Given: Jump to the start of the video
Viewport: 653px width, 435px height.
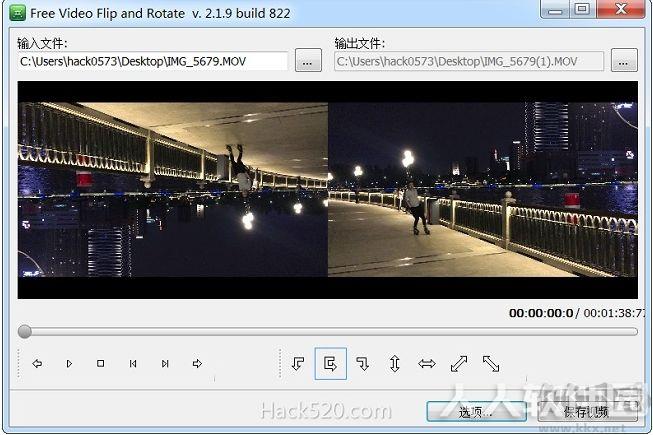Looking at the screenshot, I should (x=133, y=363).
